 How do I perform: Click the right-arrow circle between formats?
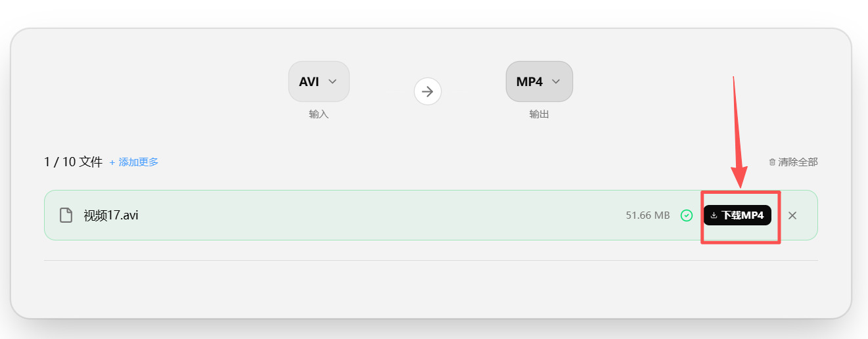428,91
